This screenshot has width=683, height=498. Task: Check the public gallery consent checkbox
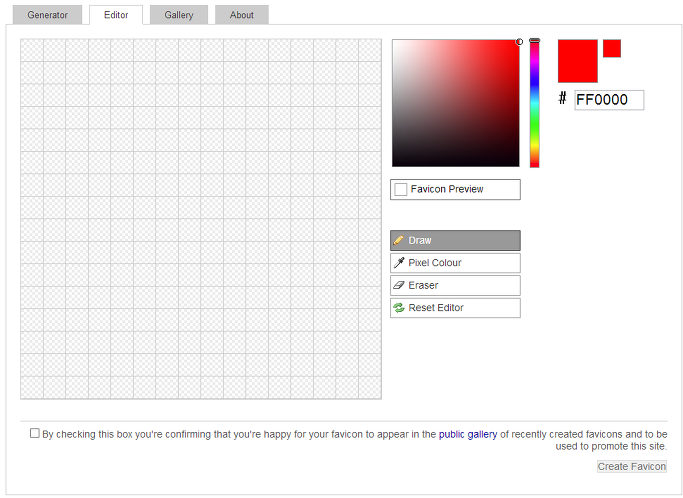point(35,433)
